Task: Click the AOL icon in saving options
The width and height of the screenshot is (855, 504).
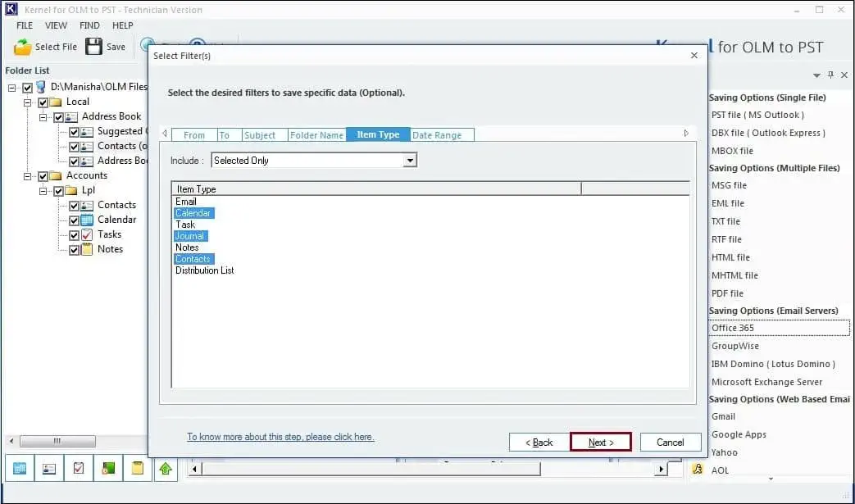Action: pyautogui.click(x=698, y=469)
